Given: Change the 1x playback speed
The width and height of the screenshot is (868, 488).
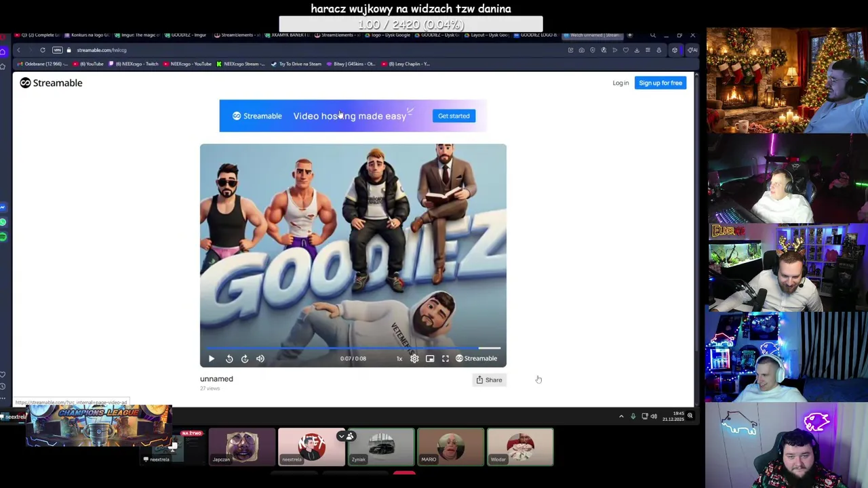Looking at the screenshot, I should coord(399,359).
